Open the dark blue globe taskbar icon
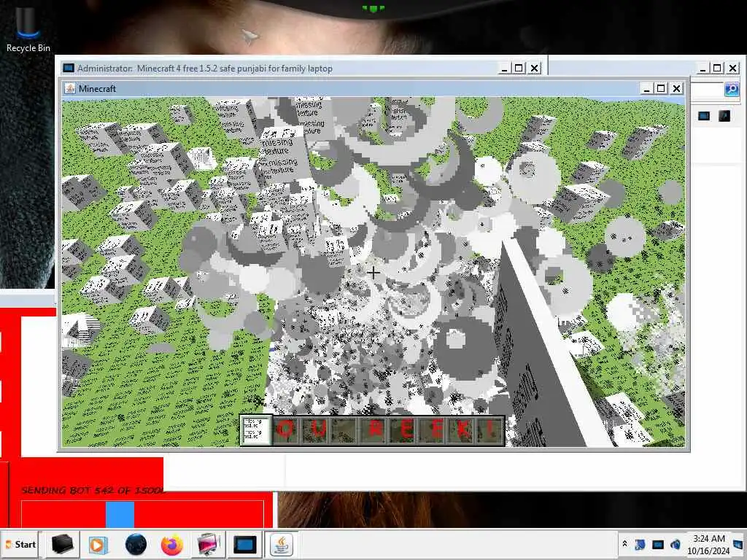747x560 pixels. click(136, 544)
